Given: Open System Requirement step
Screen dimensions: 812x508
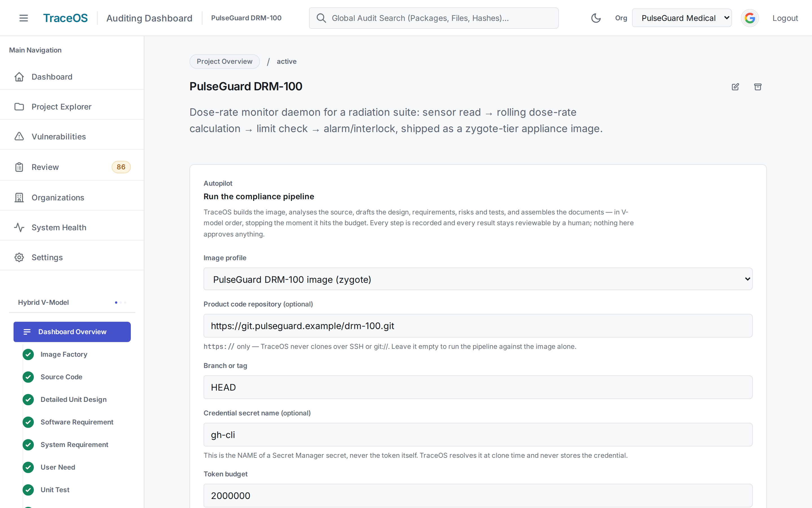Looking at the screenshot, I should pyautogui.click(x=74, y=444).
